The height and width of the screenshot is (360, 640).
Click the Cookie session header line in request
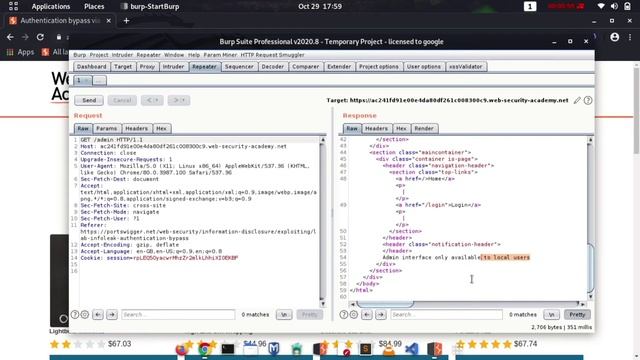(x=159, y=258)
